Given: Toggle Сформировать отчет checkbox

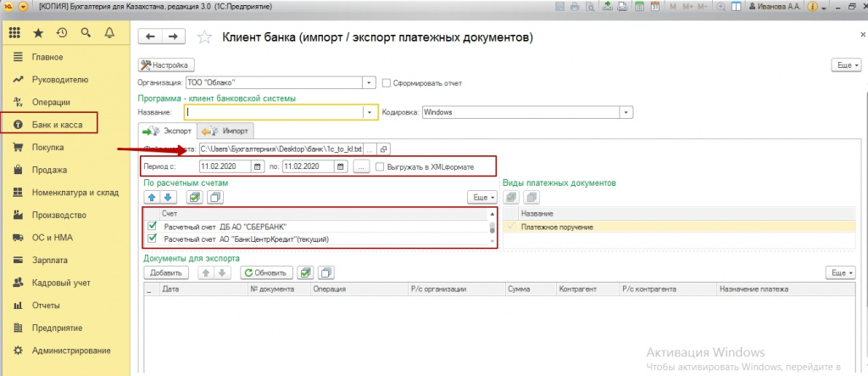Looking at the screenshot, I should coord(387,83).
